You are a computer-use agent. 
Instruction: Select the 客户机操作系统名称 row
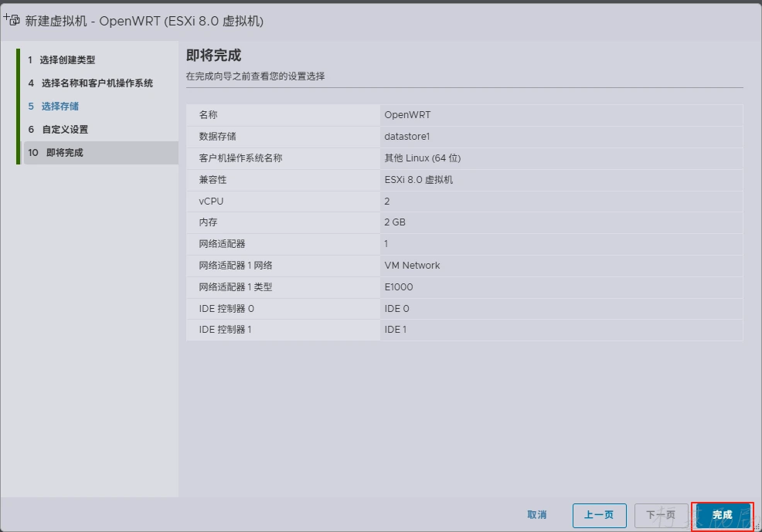(x=464, y=158)
